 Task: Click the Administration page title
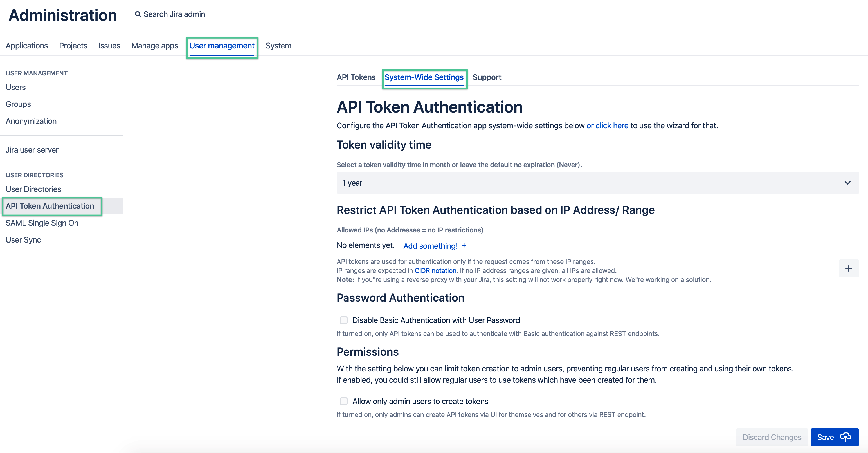tap(63, 15)
